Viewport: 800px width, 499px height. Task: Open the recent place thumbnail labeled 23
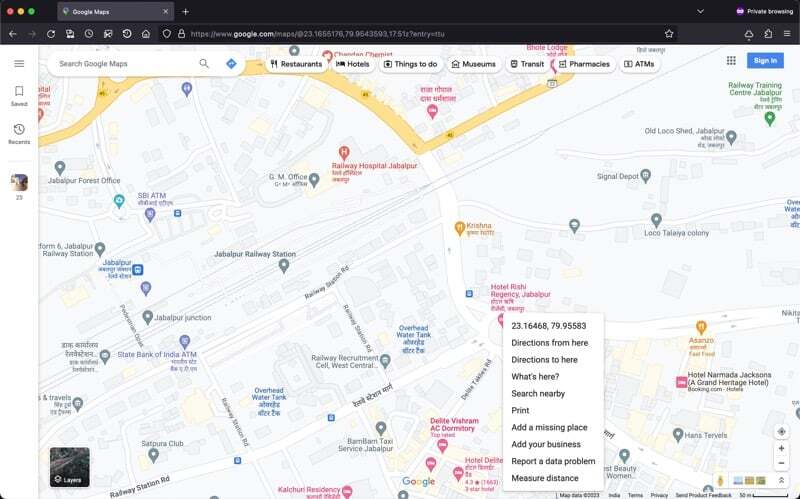pos(19,183)
